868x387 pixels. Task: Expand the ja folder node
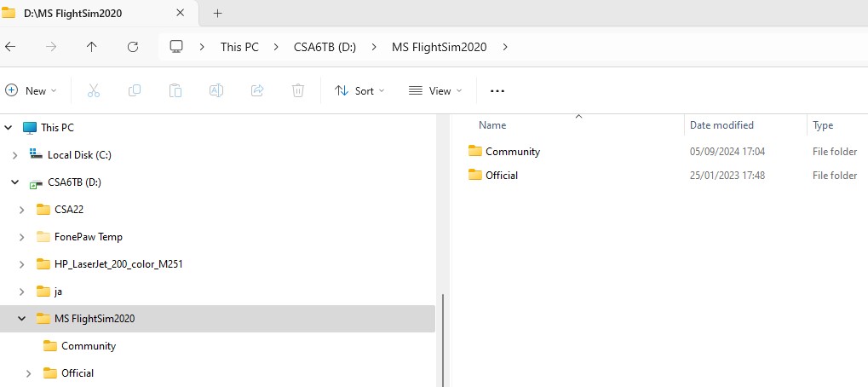click(21, 292)
